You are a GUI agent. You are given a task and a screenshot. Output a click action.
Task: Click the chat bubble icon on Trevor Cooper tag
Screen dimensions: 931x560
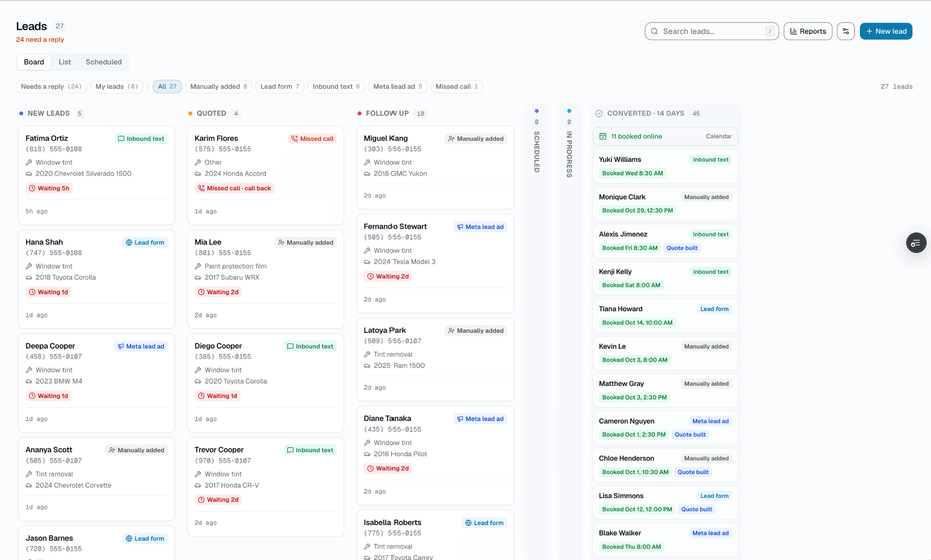[290, 450]
